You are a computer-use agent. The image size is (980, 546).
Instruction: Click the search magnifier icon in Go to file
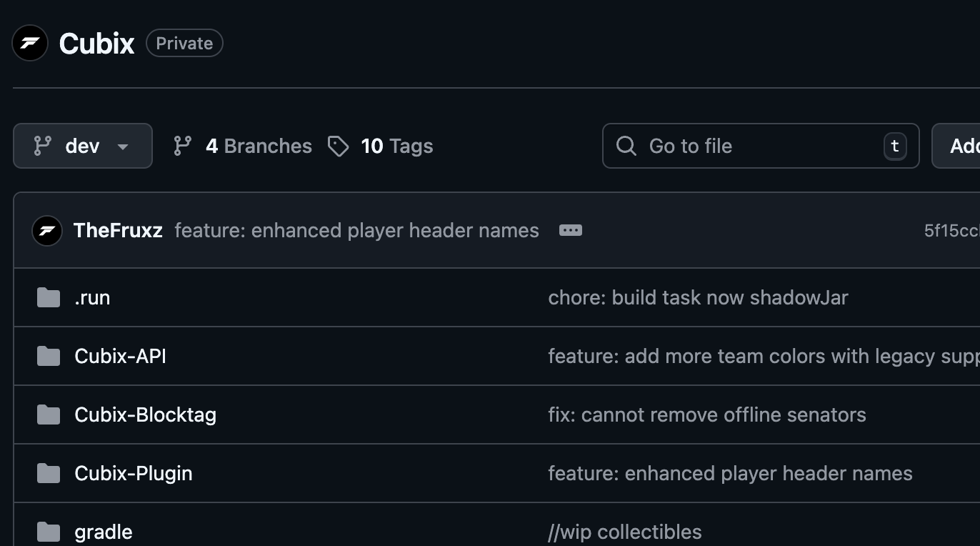(626, 147)
